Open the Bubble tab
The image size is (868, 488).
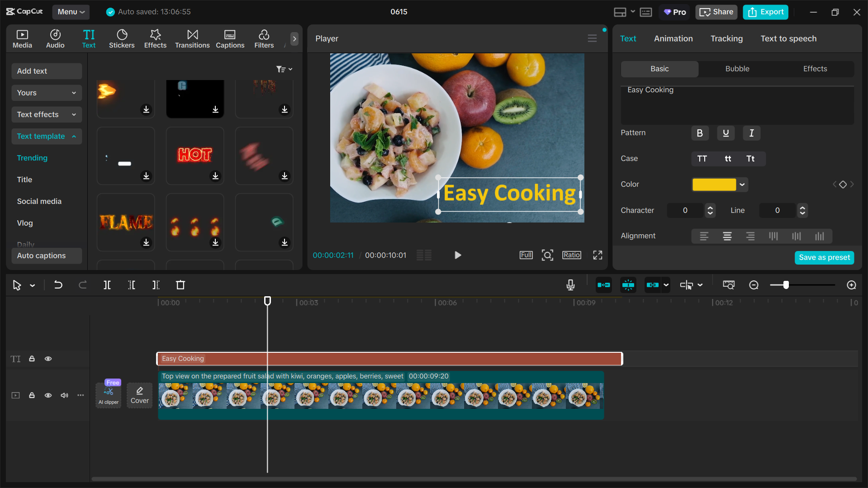(x=737, y=69)
